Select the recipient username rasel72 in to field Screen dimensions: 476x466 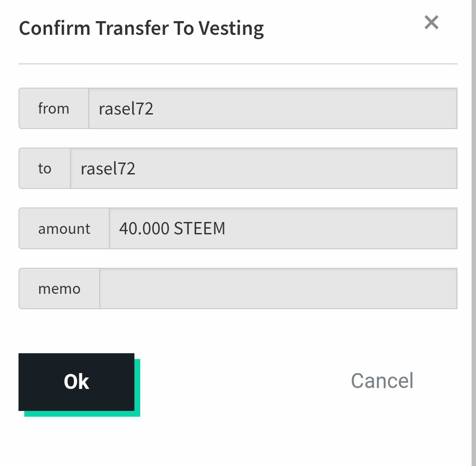pos(108,169)
